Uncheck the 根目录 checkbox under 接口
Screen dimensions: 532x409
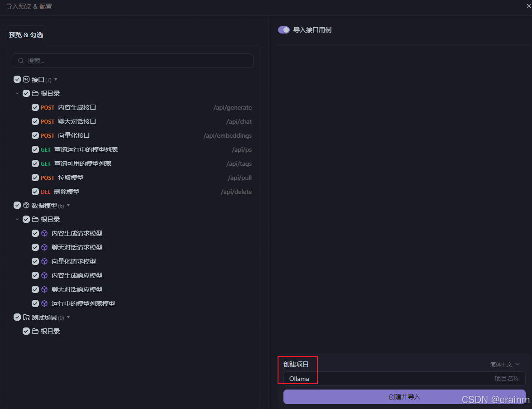26,93
